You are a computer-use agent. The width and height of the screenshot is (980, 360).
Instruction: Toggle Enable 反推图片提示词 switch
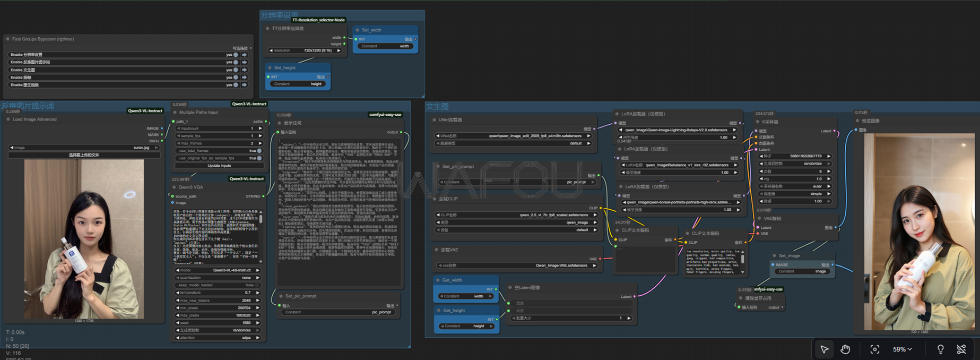tap(236, 62)
